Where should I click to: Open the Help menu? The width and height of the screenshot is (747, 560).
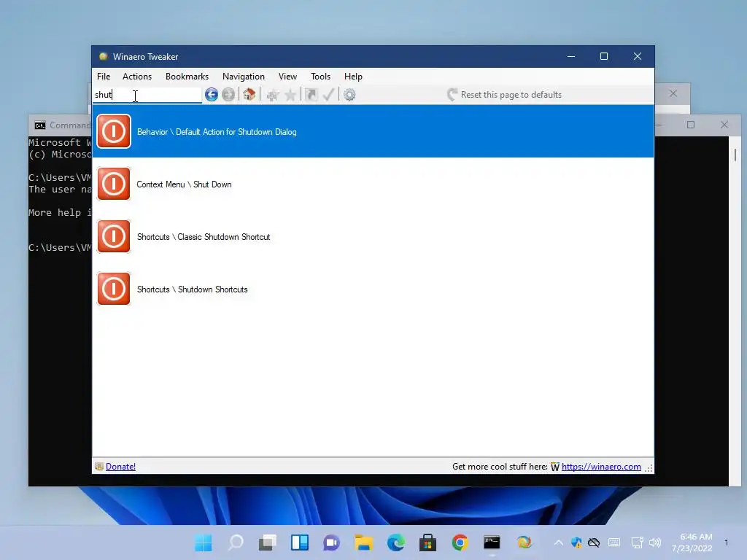point(353,76)
